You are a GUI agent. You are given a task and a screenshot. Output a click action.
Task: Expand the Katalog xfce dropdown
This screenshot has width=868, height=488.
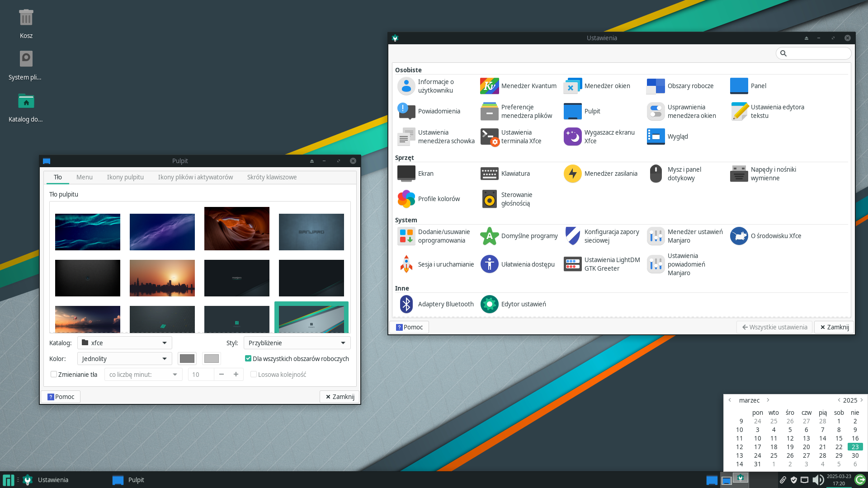click(x=124, y=343)
